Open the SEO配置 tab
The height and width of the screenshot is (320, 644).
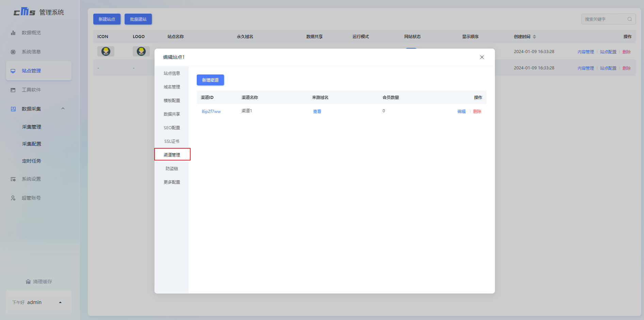172,128
